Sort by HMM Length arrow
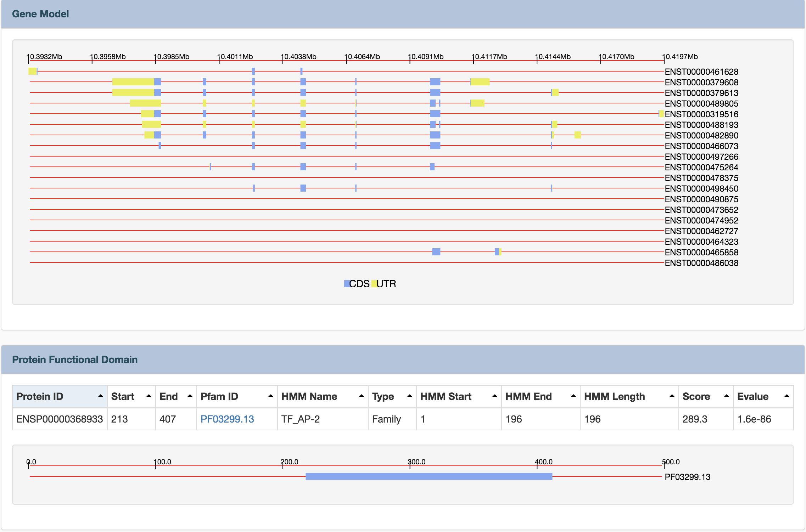This screenshot has width=806, height=532. click(672, 396)
